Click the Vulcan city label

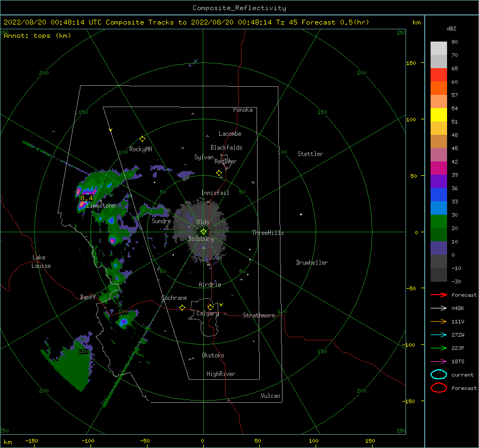point(270,396)
